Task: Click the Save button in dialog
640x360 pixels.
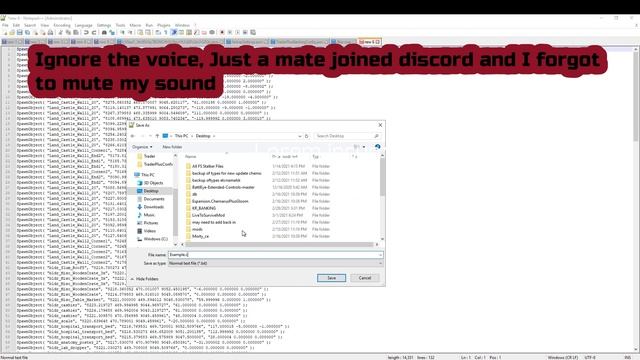Action: pos(331,278)
